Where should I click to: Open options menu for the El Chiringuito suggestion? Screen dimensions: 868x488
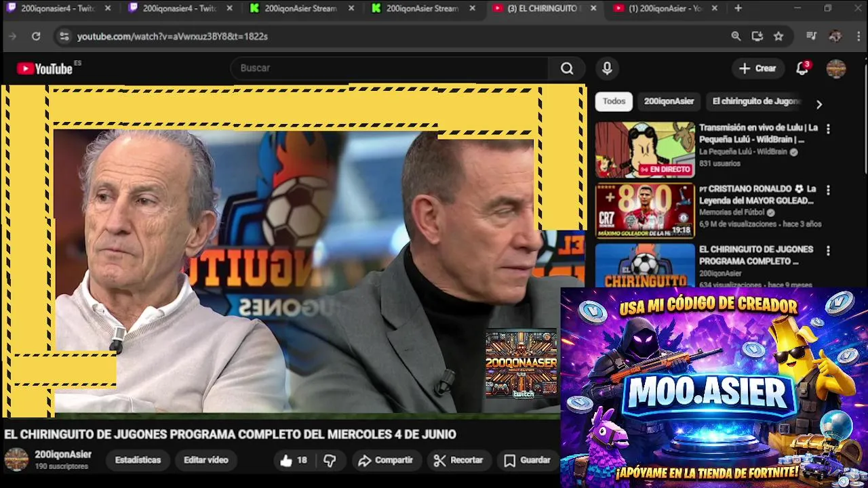click(828, 251)
